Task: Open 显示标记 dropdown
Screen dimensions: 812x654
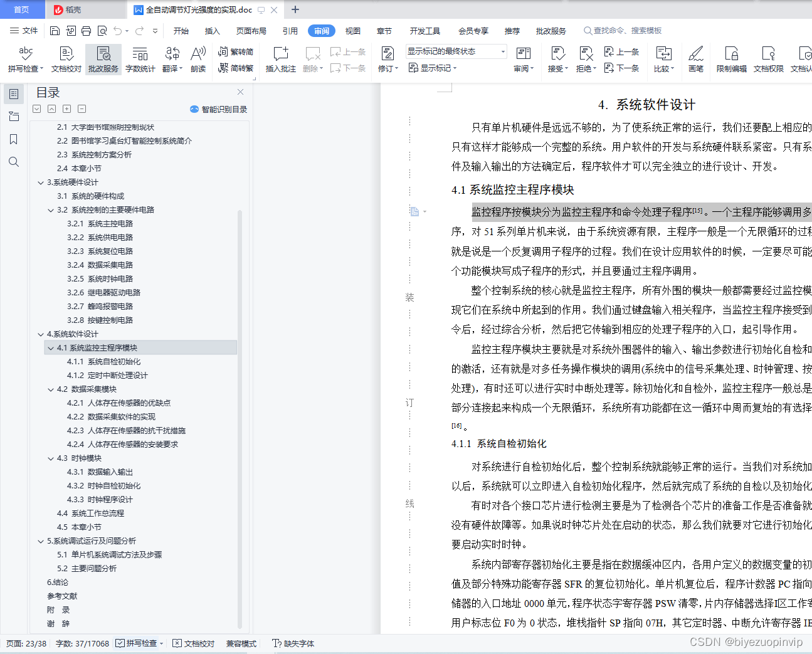Action: pyautogui.click(x=432, y=68)
